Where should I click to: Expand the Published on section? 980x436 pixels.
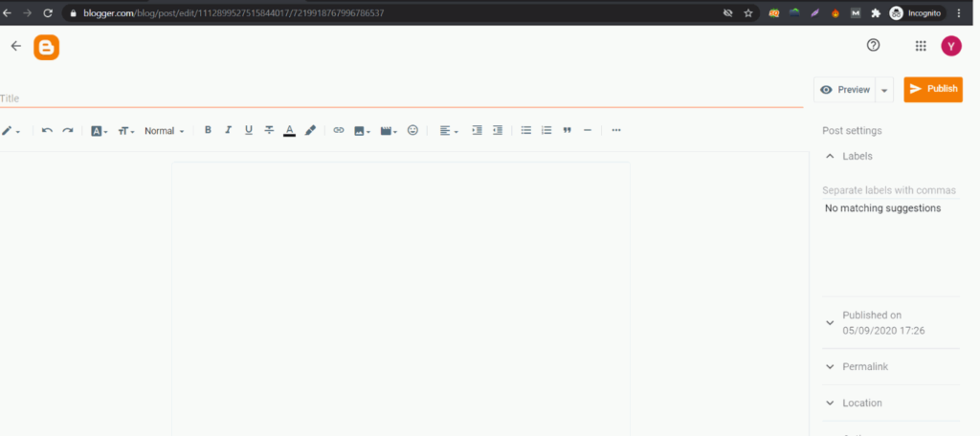(891, 323)
